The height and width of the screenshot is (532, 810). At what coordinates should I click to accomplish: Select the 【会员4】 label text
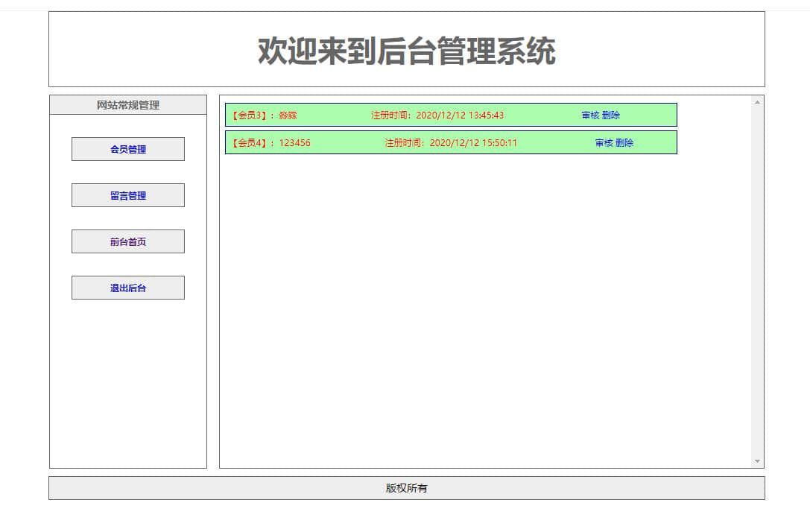(x=249, y=143)
